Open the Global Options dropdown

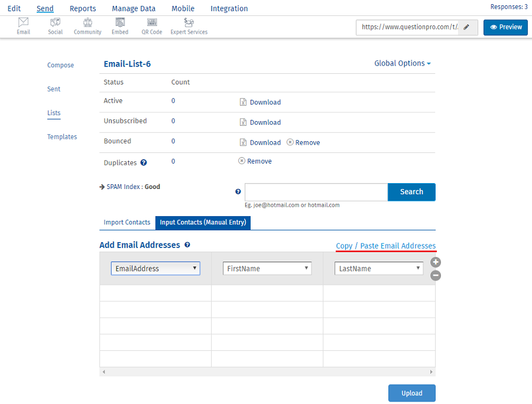pos(402,63)
